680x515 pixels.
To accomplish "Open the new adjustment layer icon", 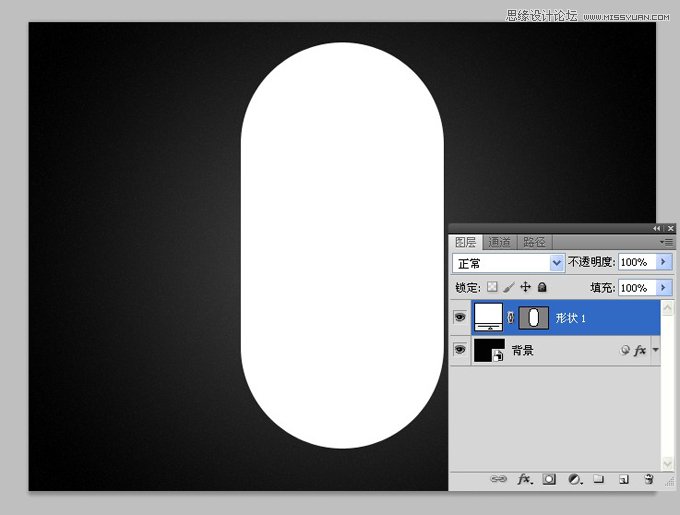I will pyautogui.click(x=575, y=479).
